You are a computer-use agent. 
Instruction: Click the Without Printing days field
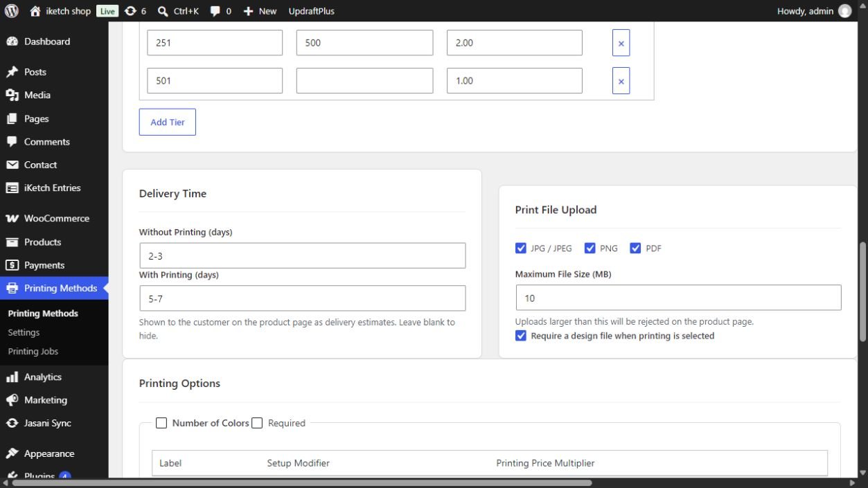pos(303,255)
